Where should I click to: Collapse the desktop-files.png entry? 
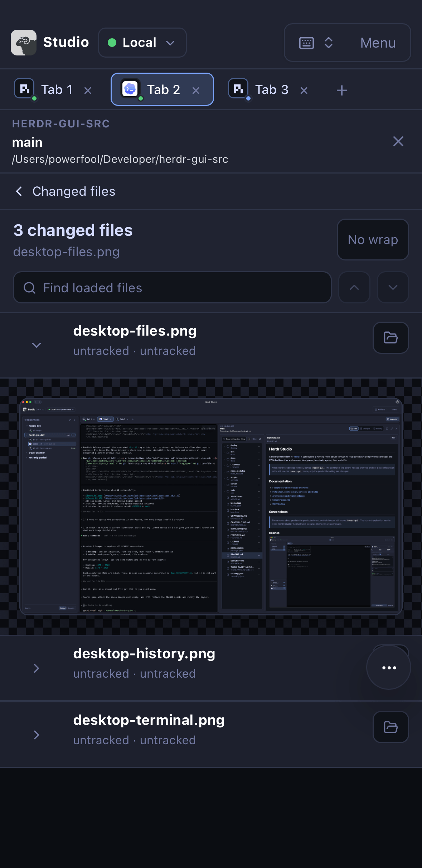pyautogui.click(x=37, y=345)
